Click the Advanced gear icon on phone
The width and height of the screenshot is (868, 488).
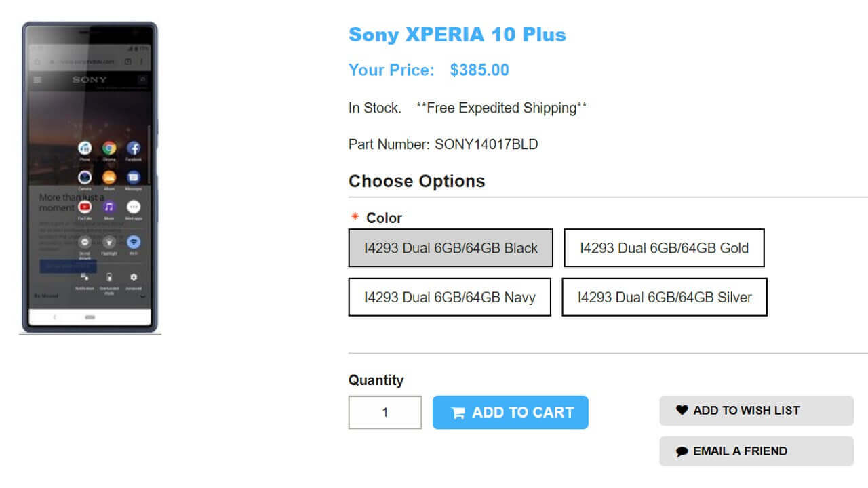coord(134,277)
